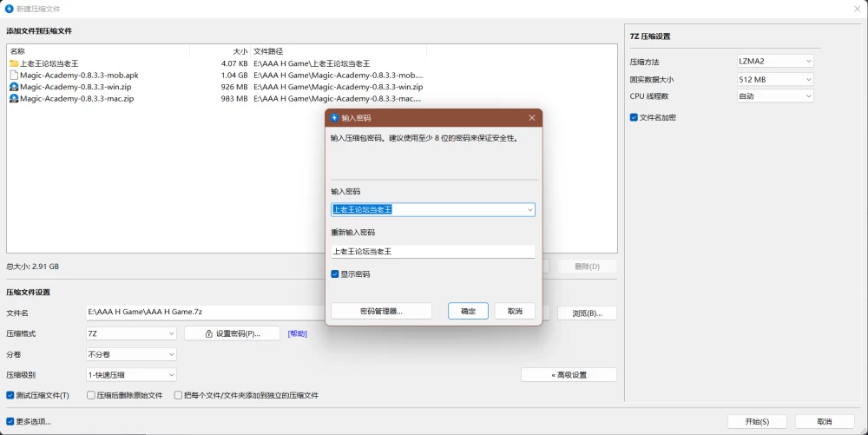Uncheck 显示密码 checkbox
This screenshot has height=435, width=868.
click(x=335, y=274)
